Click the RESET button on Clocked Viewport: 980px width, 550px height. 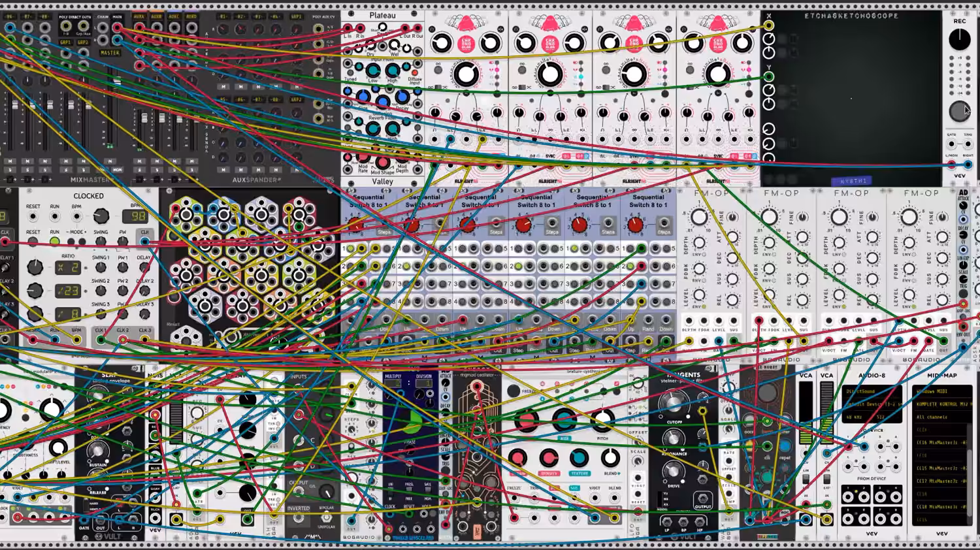[x=33, y=241]
